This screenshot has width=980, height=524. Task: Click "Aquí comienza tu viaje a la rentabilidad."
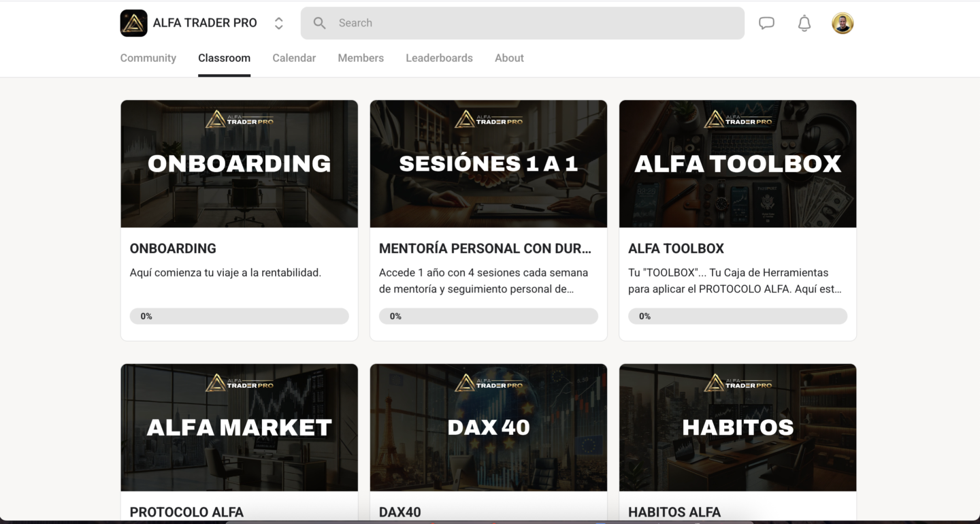pyautogui.click(x=225, y=272)
